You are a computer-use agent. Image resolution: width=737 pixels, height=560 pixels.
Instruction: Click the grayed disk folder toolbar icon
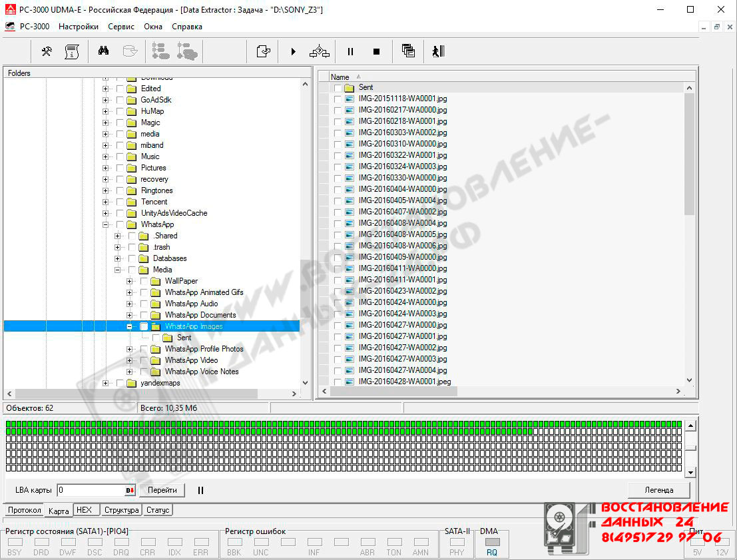(x=130, y=51)
